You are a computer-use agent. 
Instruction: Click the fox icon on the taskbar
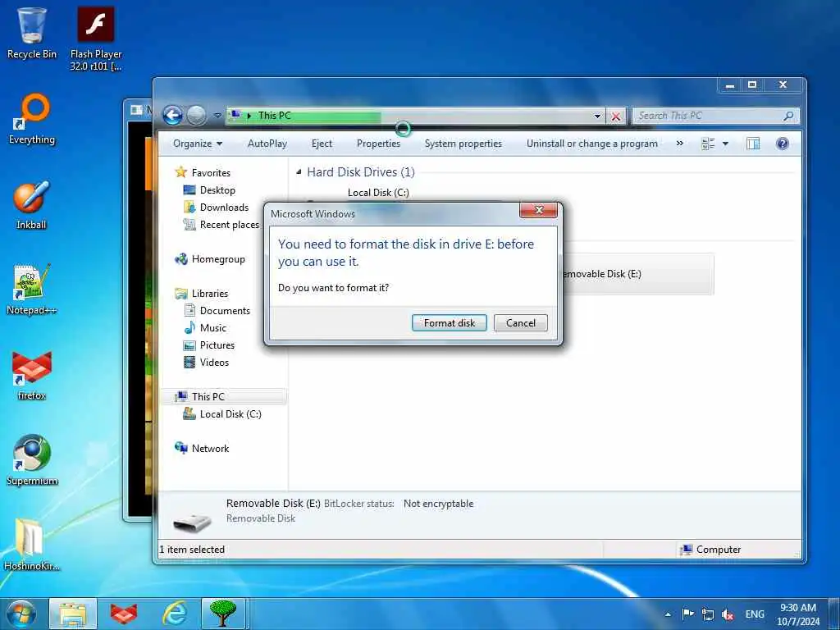pyautogui.click(x=124, y=614)
